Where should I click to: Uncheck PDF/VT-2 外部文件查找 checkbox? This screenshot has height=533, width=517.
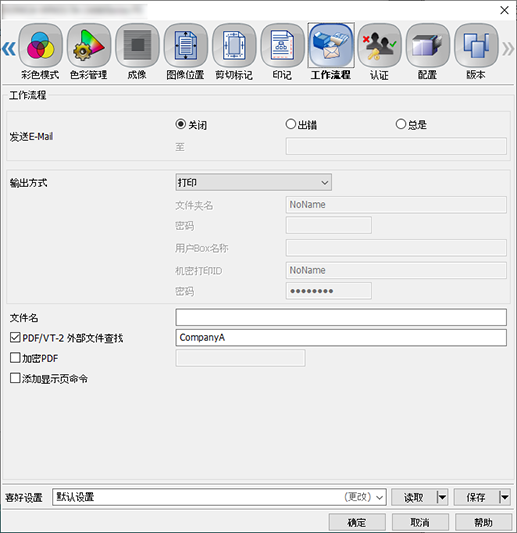pyautogui.click(x=15, y=338)
